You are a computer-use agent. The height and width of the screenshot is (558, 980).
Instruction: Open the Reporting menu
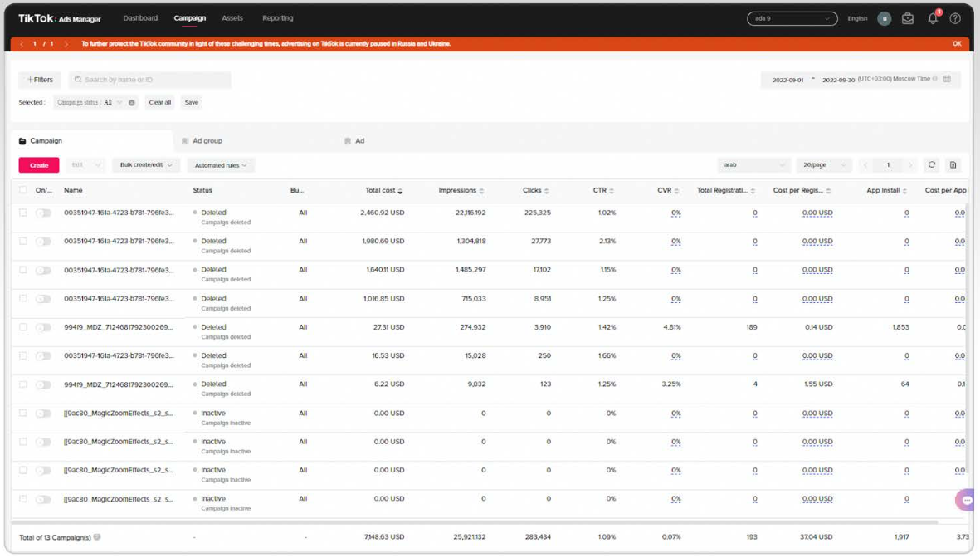point(277,18)
